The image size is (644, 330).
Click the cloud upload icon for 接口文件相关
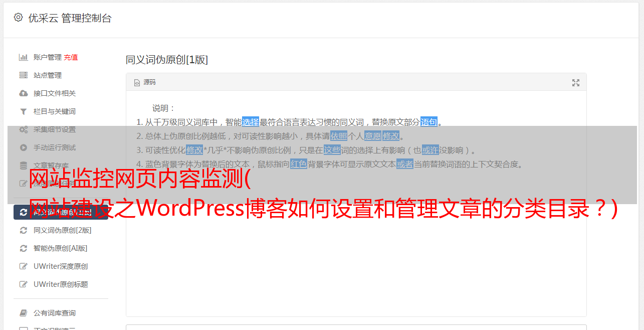tap(23, 93)
